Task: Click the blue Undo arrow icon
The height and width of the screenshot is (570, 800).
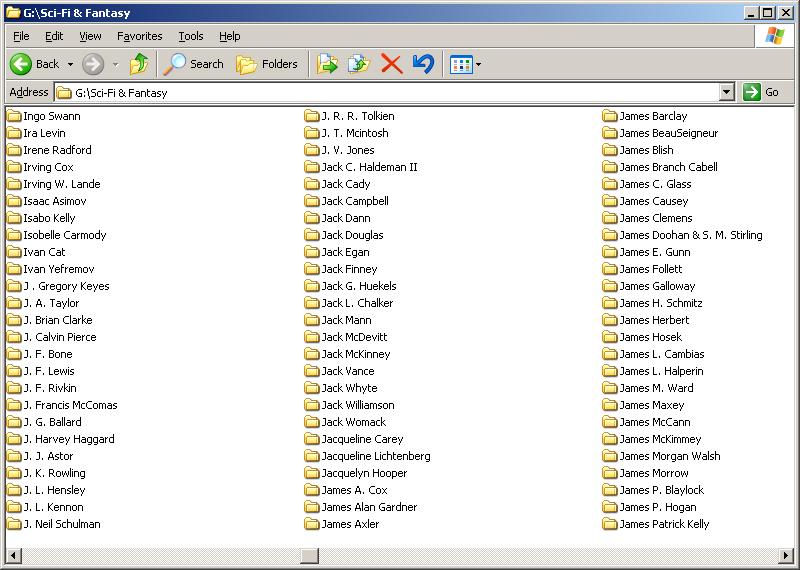Action: coord(423,64)
